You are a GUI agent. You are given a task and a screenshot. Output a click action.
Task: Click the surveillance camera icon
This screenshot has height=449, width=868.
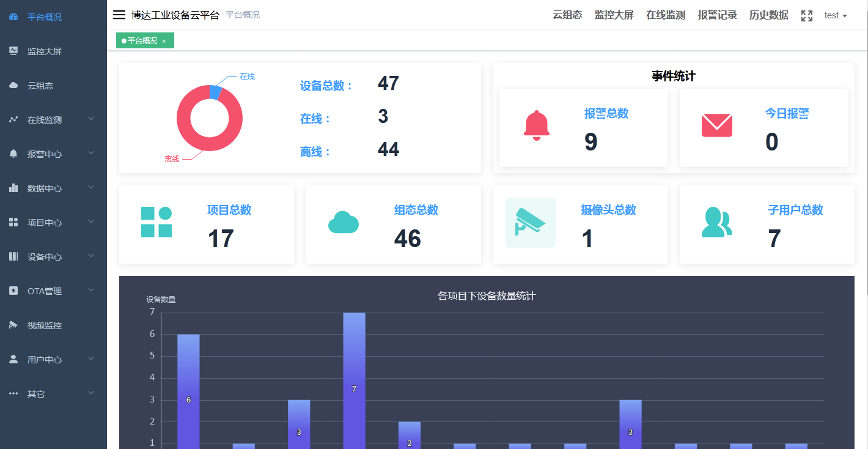(530, 223)
